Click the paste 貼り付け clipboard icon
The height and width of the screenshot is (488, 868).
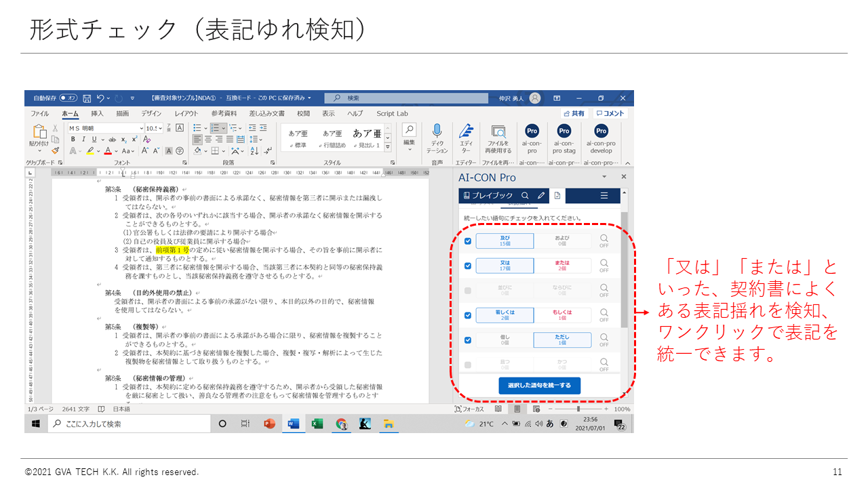[38, 134]
